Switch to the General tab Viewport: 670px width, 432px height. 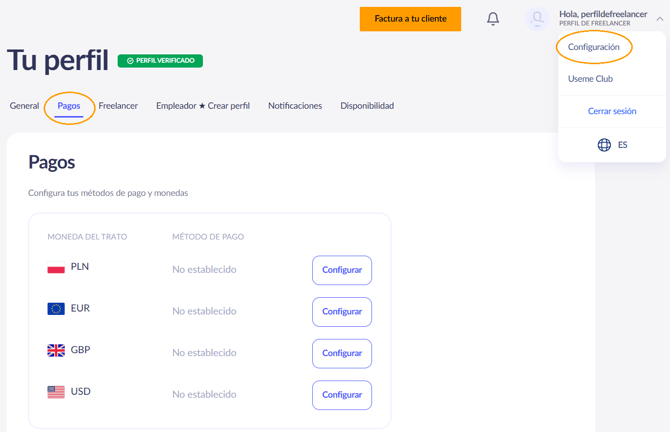(x=24, y=106)
